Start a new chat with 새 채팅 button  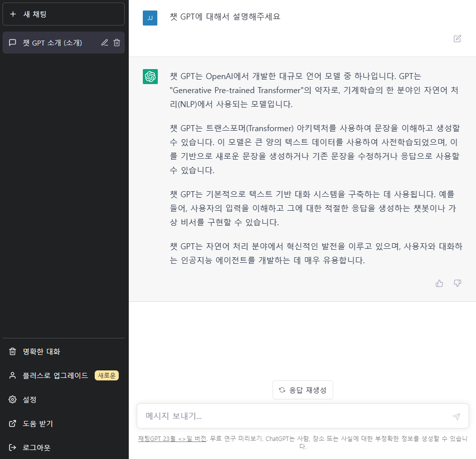tap(64, 14)
